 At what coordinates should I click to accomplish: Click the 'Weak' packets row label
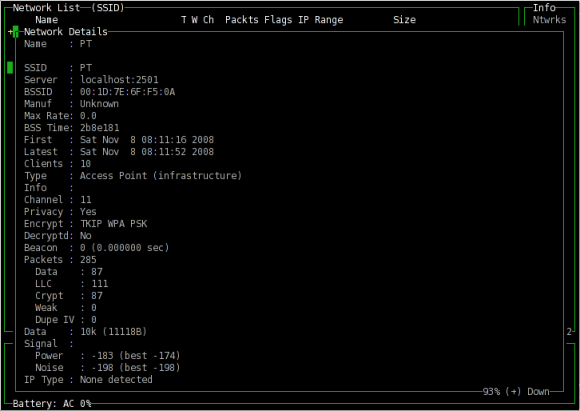[x=46, y=308]
